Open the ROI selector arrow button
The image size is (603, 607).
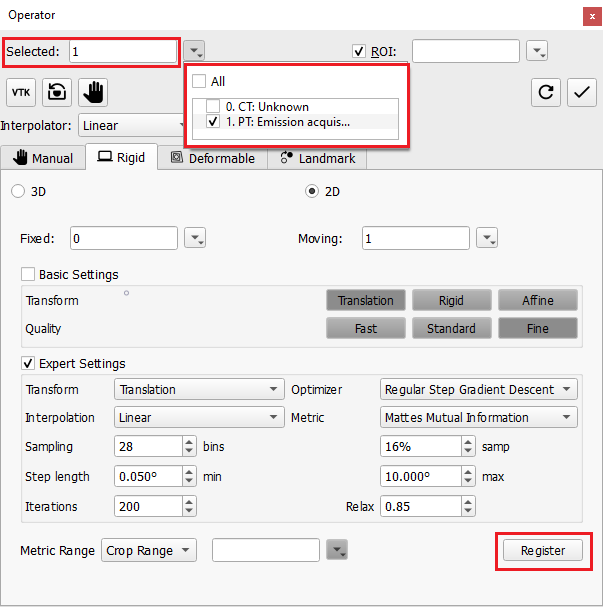pyautogui.click(x=537, y=51)
